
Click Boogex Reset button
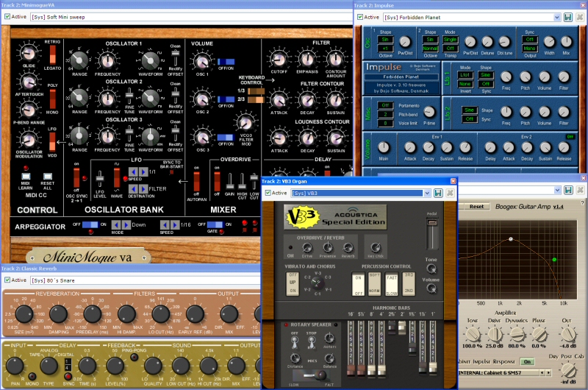click(476, 207)
